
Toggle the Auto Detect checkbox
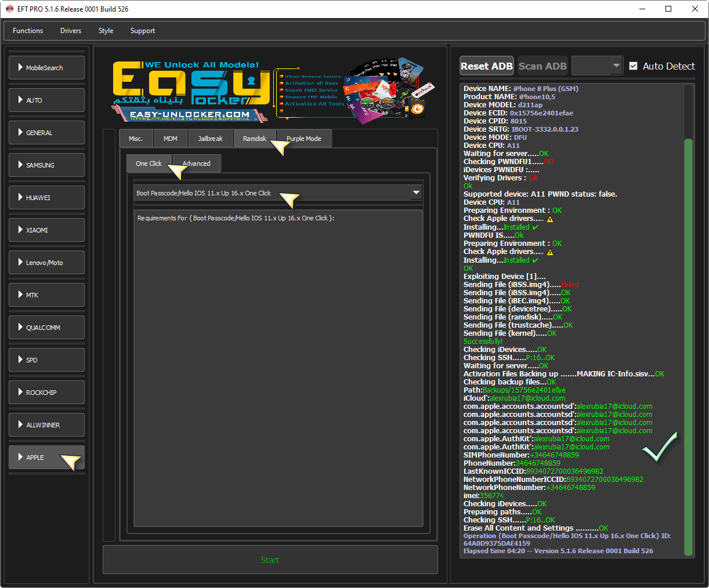634,66
